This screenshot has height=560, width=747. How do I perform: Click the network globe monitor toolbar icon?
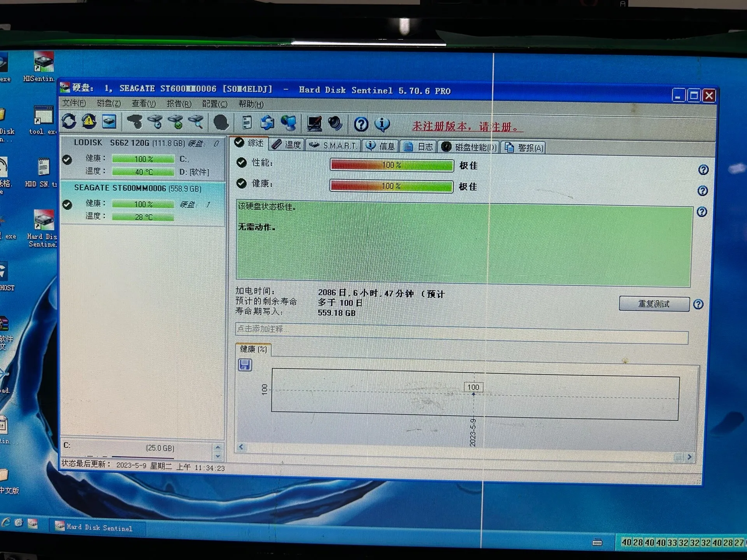pyautogui.click(x=289, y=123)
